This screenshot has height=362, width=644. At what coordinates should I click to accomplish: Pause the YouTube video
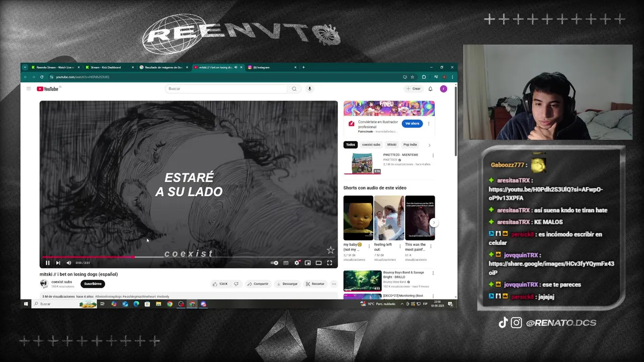pos(47,262)
